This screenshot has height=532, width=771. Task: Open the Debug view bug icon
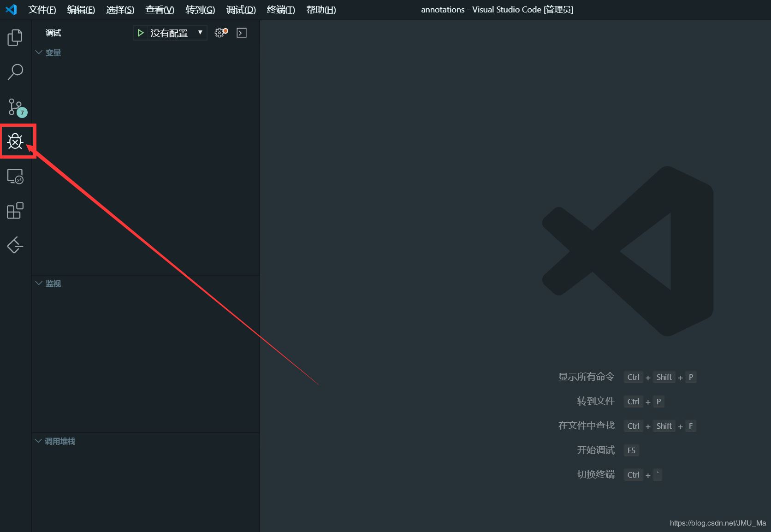pyautogui.click(x=15, y=141)
